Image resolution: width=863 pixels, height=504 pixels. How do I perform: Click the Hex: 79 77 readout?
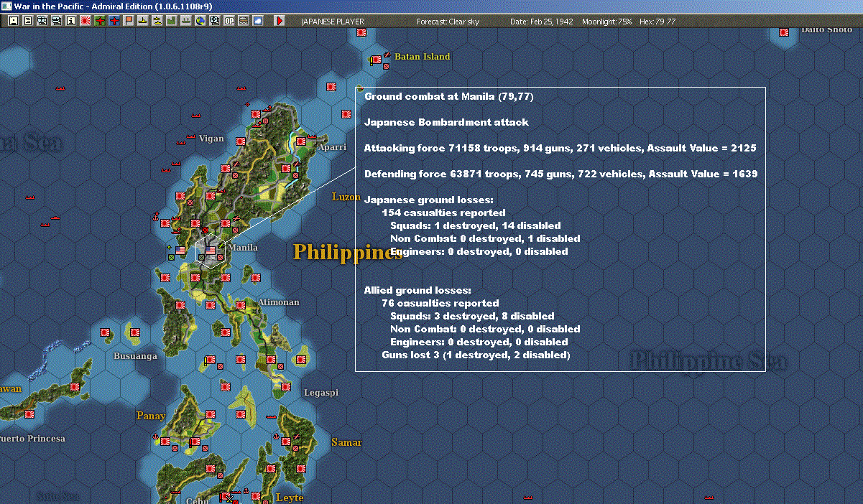[656, 22]
